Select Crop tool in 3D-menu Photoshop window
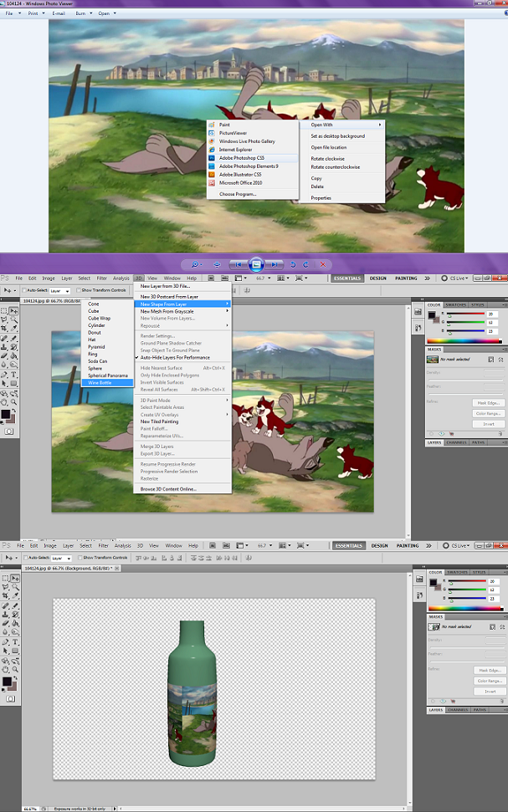 click(4, 329)
